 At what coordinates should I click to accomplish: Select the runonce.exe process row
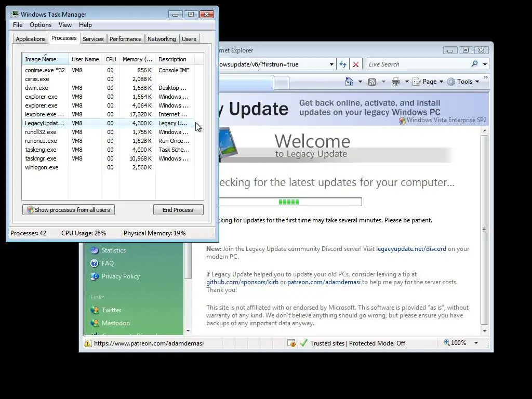click(x=108, y=141)
